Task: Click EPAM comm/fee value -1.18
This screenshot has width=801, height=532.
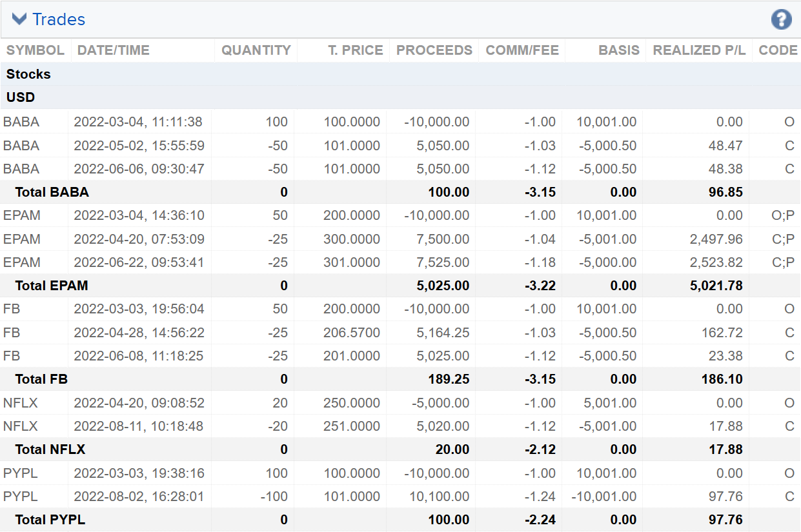Action: (540, 262)
